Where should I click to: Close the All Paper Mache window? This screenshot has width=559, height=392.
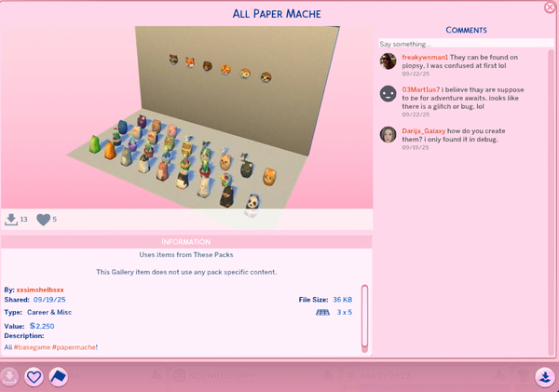click(550, 7)
